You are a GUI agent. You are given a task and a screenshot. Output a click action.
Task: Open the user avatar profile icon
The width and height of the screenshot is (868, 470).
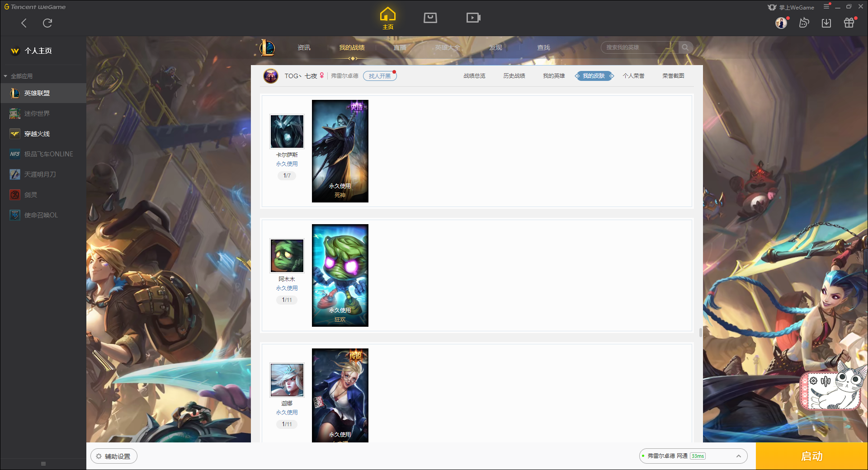tap(781, 23)
